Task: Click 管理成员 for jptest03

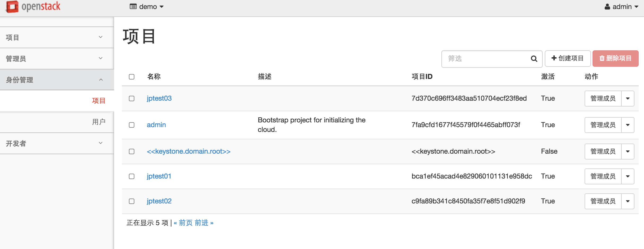Action: 603,99
